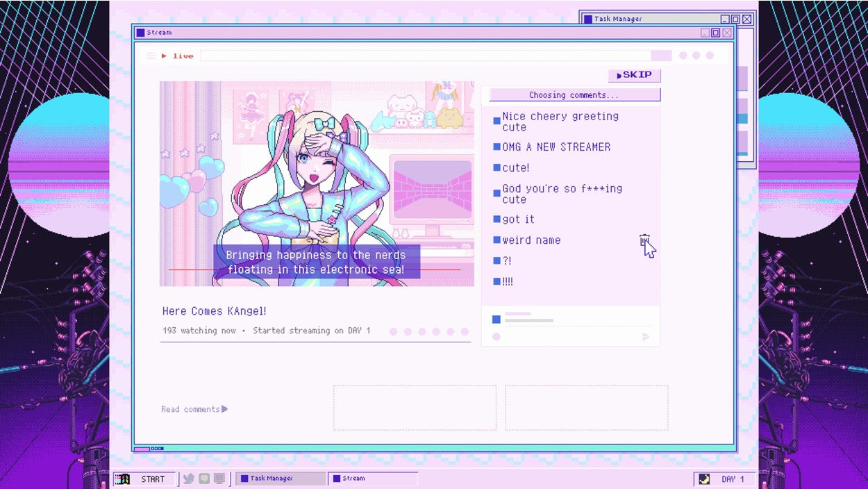868x489 pixels.
Task: Expand the Read comments section
Action: (x=194, y=408)
